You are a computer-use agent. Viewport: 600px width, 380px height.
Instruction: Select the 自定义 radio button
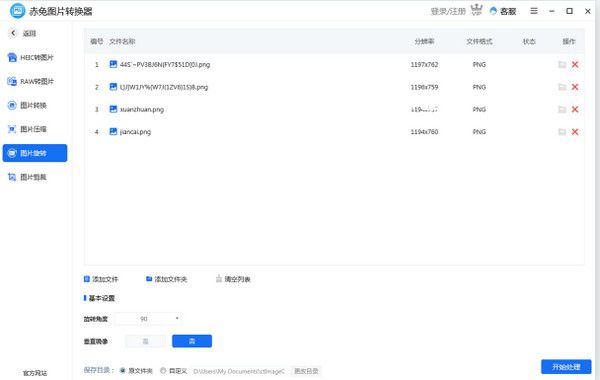163,370
